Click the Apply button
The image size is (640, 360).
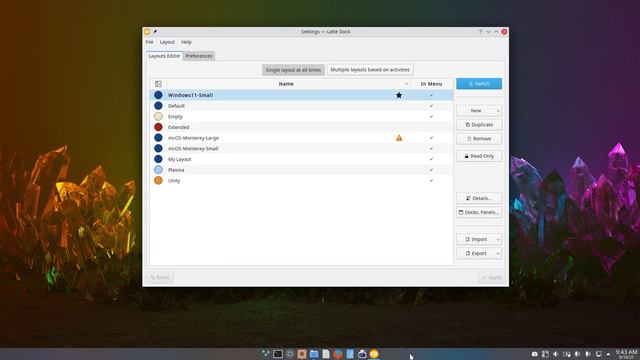point(492,278)
